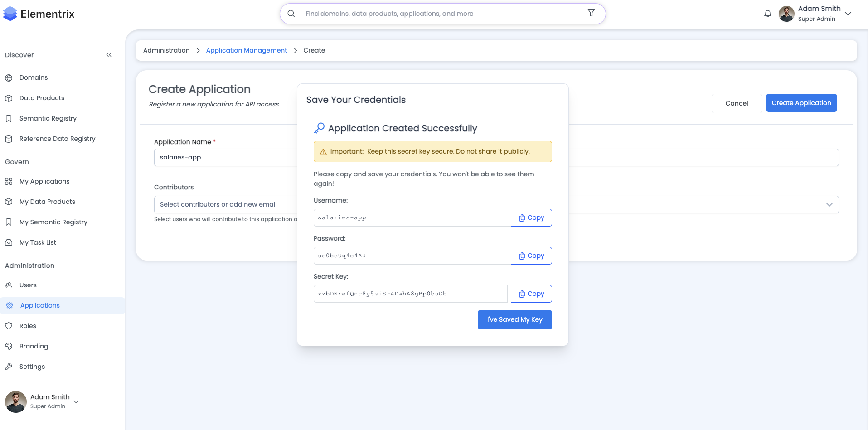Select Applications in the sidebar menu
This screenshot has width=868, height=430.
tap(40, 305)
